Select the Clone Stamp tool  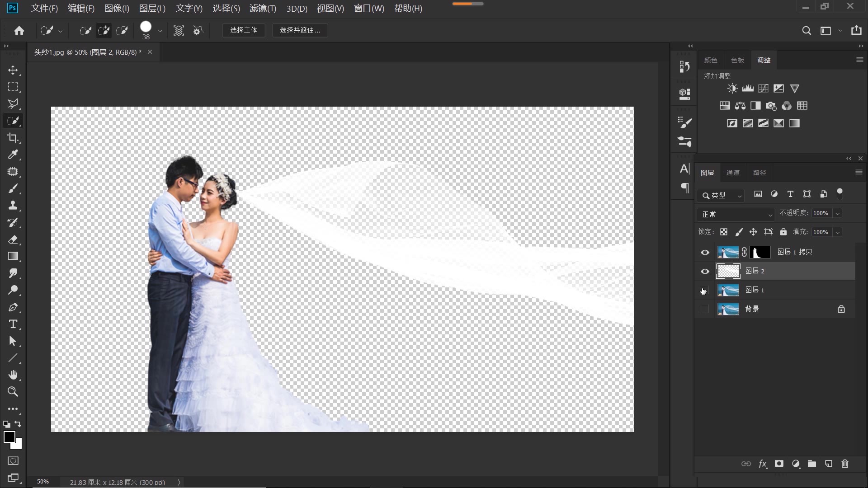[x=13, y=206]
